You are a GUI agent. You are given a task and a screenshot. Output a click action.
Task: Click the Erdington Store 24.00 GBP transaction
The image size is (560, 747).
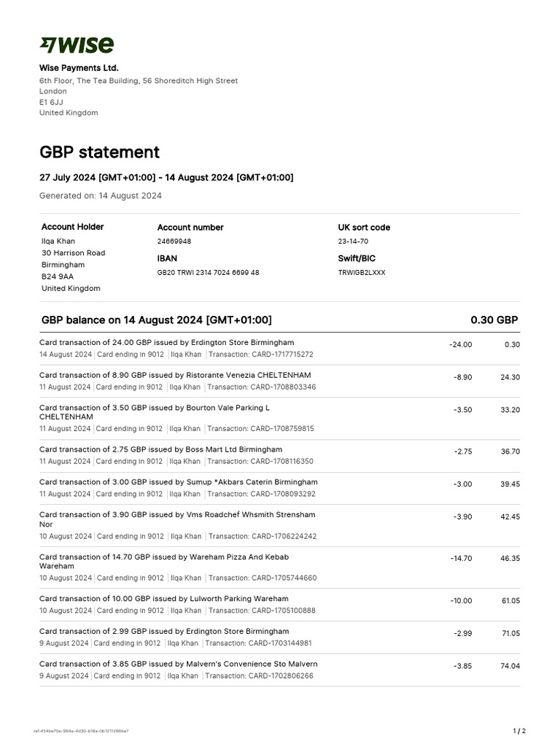pos(279,348)
